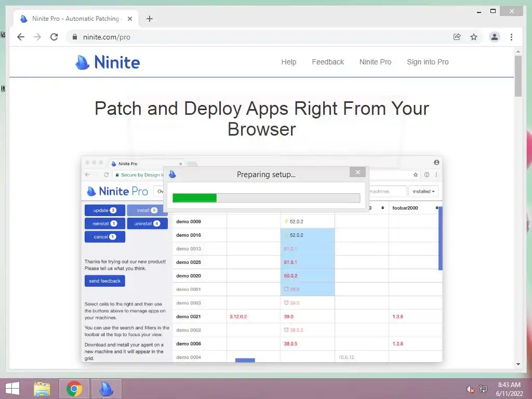Click the update button in the demo image

pyautogui.click(x=105, y=210)
